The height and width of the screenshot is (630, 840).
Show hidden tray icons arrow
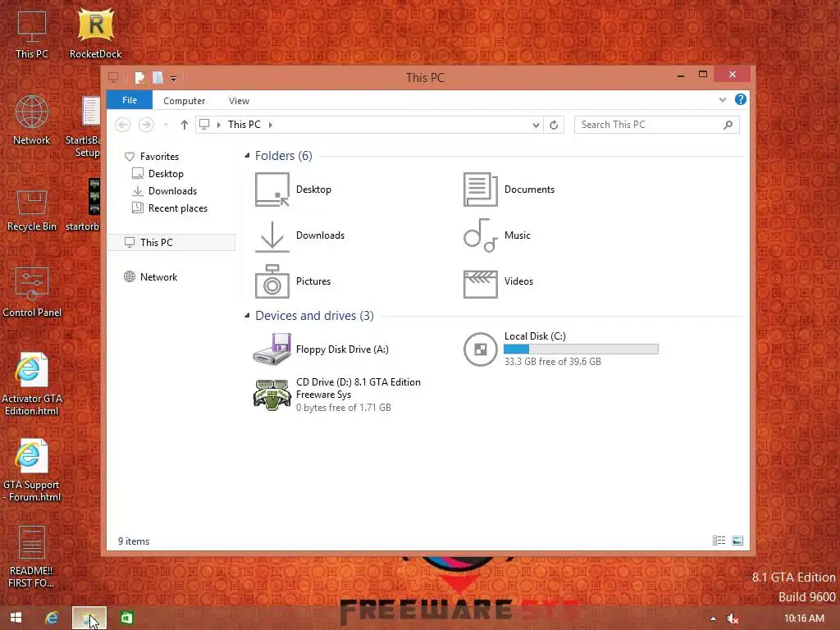pyautogui.click(x=713, y=619)
